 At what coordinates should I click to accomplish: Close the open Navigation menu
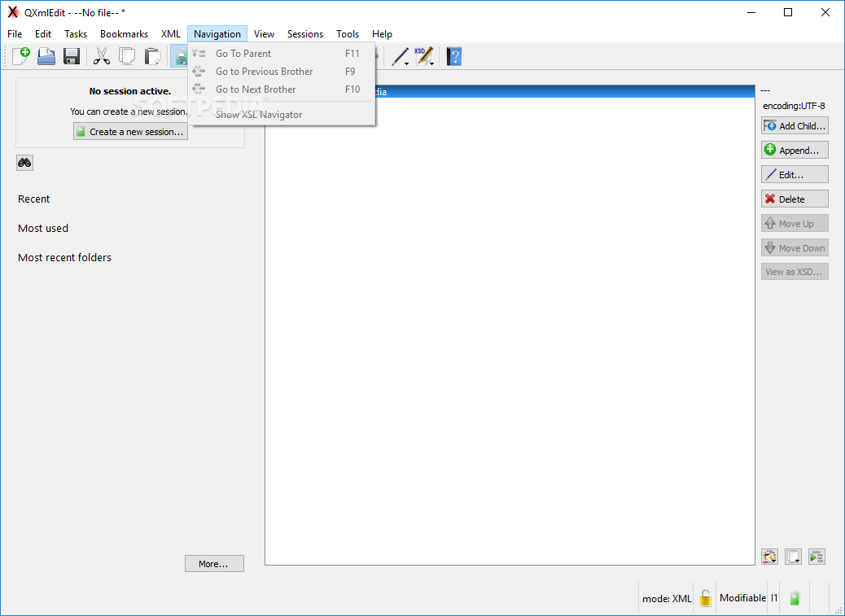[x=217, y=34]
